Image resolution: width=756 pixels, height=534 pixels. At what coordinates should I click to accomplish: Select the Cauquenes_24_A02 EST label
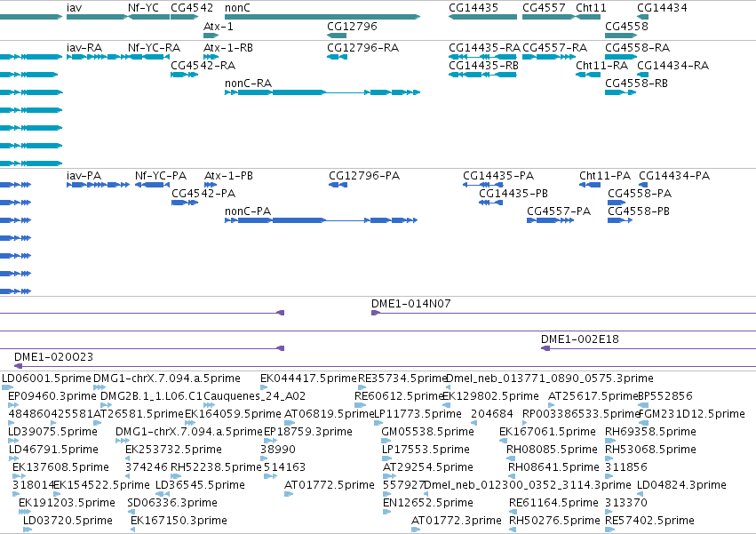(255, 396)
